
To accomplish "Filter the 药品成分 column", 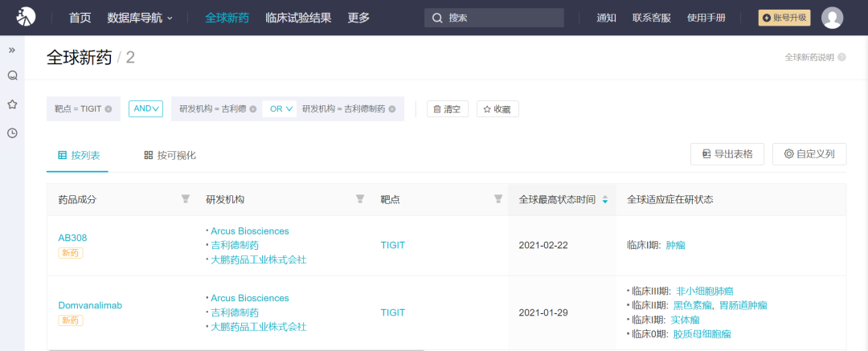I will 186,199.
